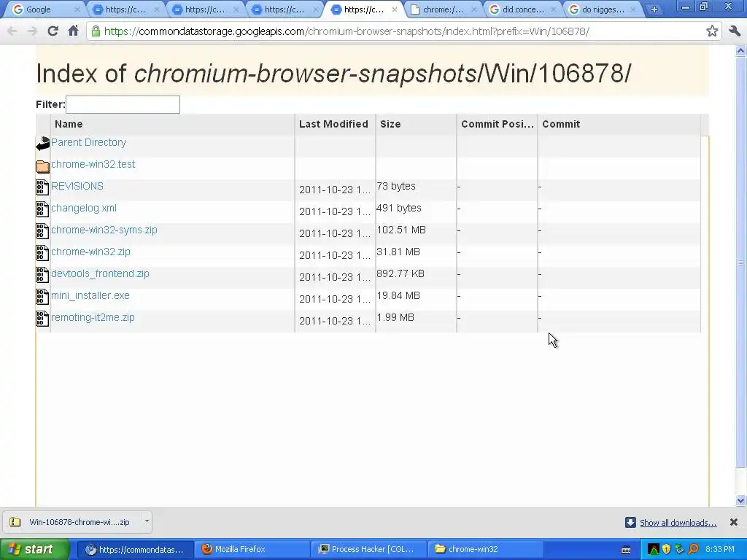The image size is (747, 560).
Task: Switch to Process Hacker taskbar window
Action: click(368, 549)
